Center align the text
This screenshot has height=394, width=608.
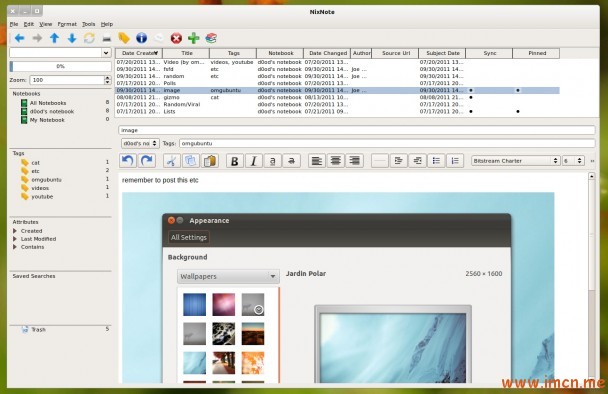335,161
